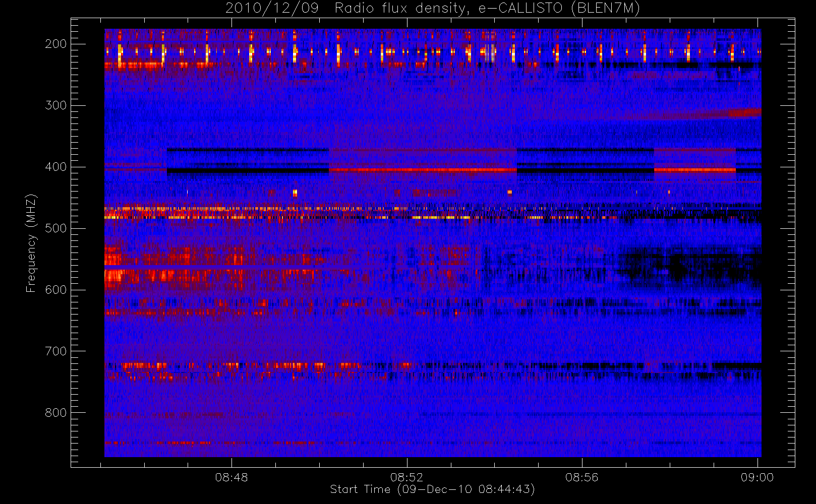Click the 08:48 time tick label
Screen dimensions: 816x504
231,477
